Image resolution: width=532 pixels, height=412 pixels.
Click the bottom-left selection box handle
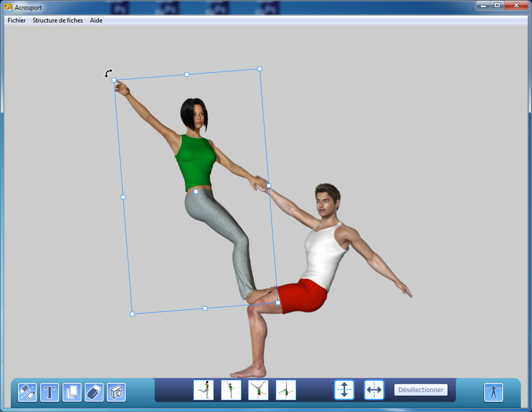(x=132, y=314)
